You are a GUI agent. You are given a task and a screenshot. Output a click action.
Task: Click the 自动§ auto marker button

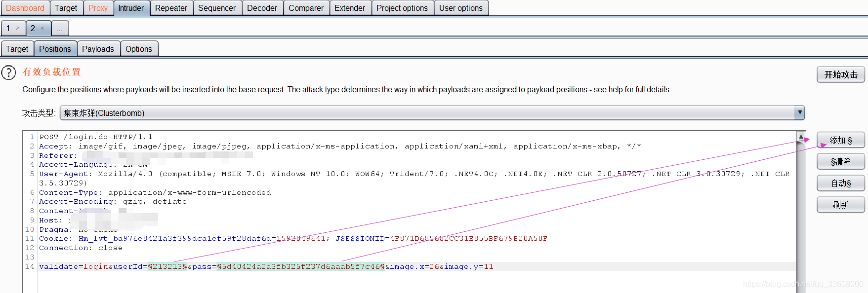pyautogui.click(x=840, y=183)
